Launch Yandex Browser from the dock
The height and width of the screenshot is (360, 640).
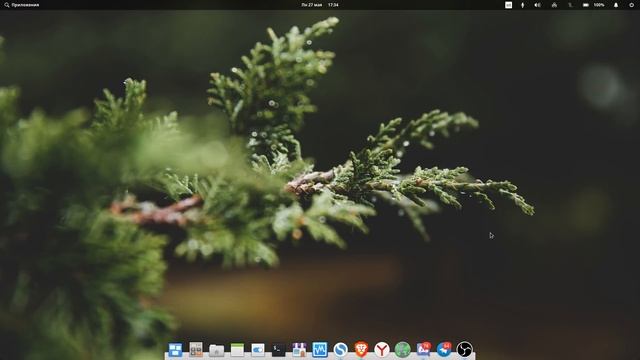pos(382,350)
